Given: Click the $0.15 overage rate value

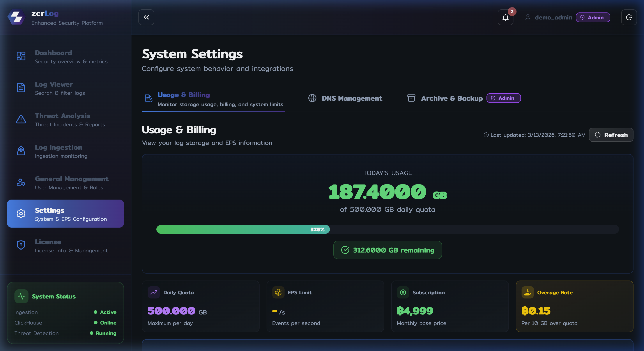Looking at the screenshot, I should 536,311.
